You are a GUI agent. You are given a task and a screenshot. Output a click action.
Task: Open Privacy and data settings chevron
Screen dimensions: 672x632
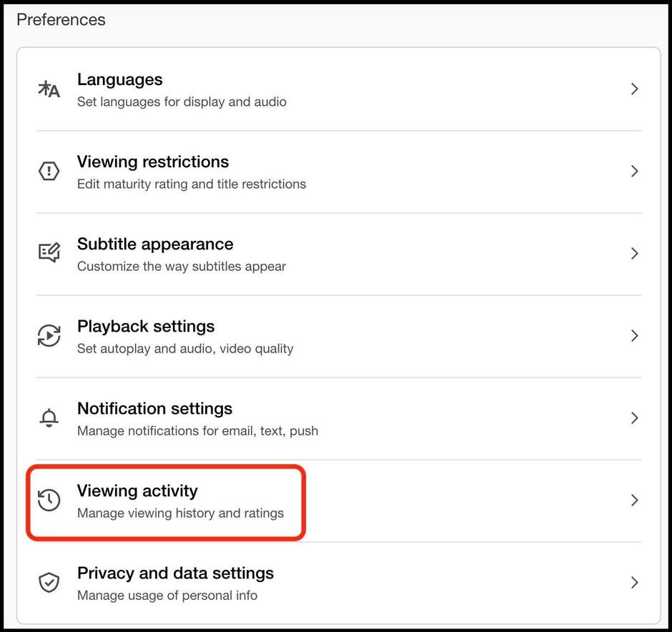click(635, 583)
